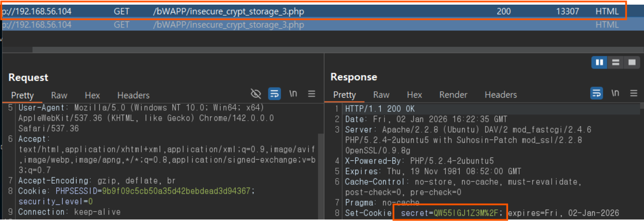Image resolution: width=644 pixels, height=221 pixels.
Task: Switch Request view to Hex tab
Action: 92,95
